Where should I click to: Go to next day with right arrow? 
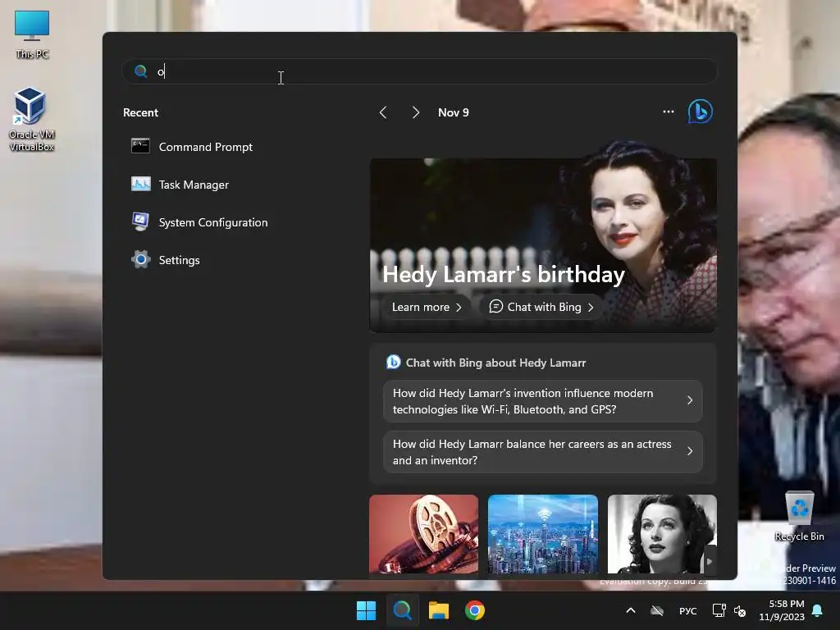416,112
